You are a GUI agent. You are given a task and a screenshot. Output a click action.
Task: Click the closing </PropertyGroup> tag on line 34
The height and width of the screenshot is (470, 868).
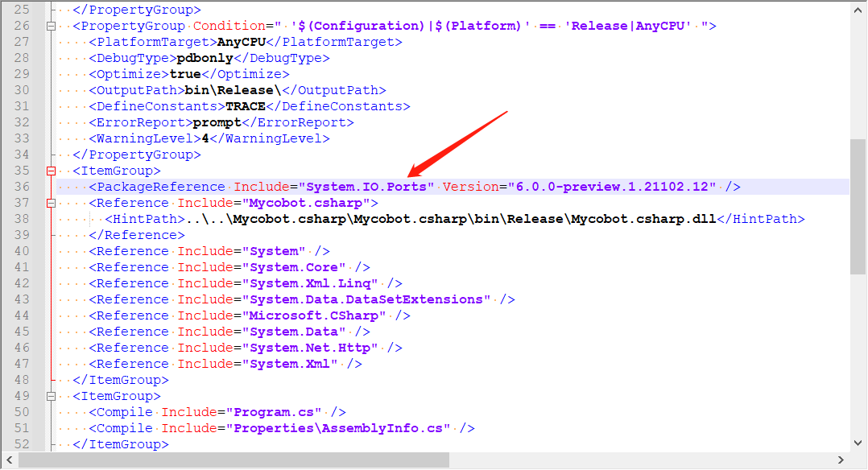pyautogui.click(x=137, y=155)
